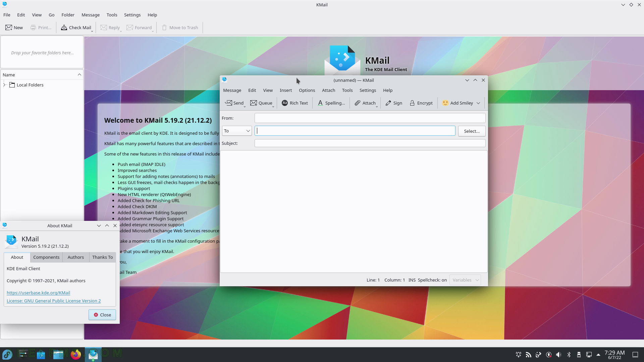This screenshot has width=644, height=362.
Task: Click Queue in composer toolbar
Action: 261,103
